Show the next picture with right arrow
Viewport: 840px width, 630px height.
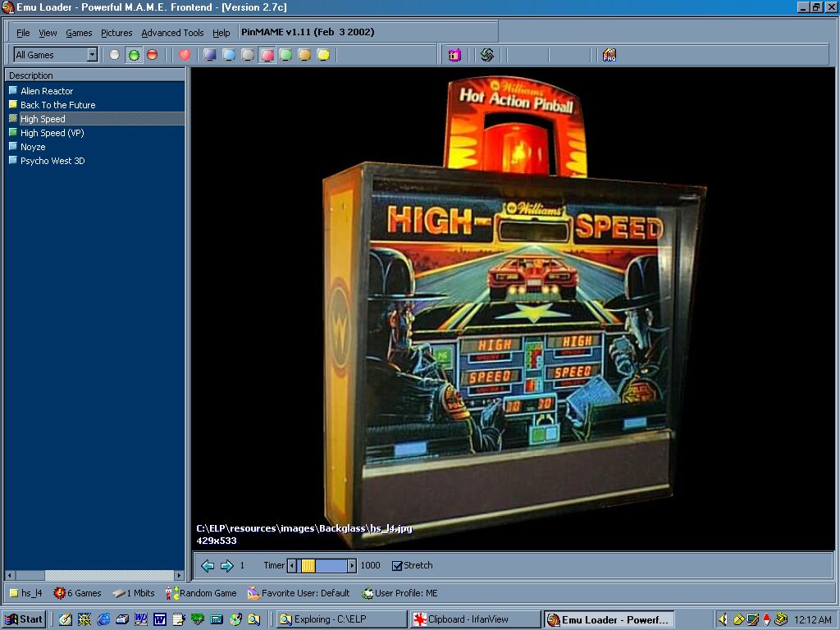click(227, 566)
